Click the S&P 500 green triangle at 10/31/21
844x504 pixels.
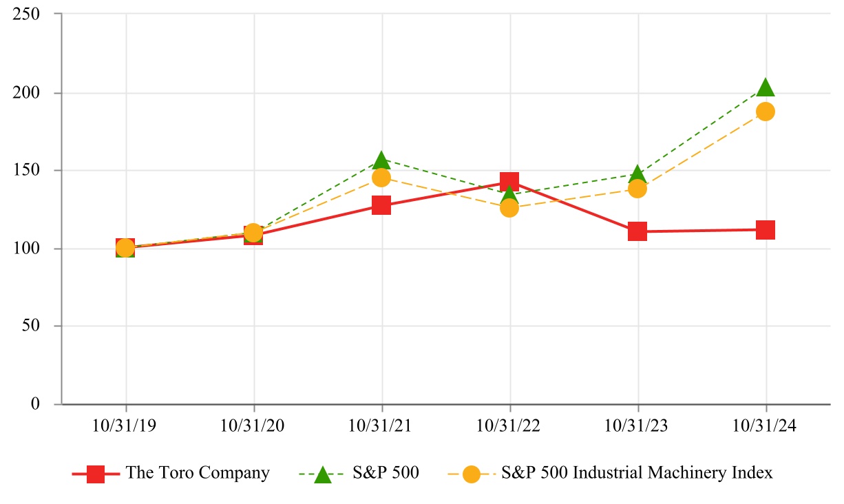[x=381, y=160]
